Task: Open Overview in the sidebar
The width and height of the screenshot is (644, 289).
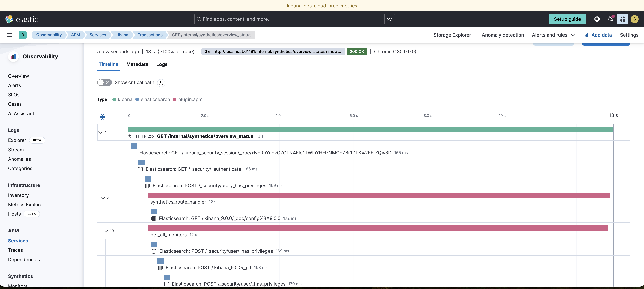Action: (x=18, y=76)
